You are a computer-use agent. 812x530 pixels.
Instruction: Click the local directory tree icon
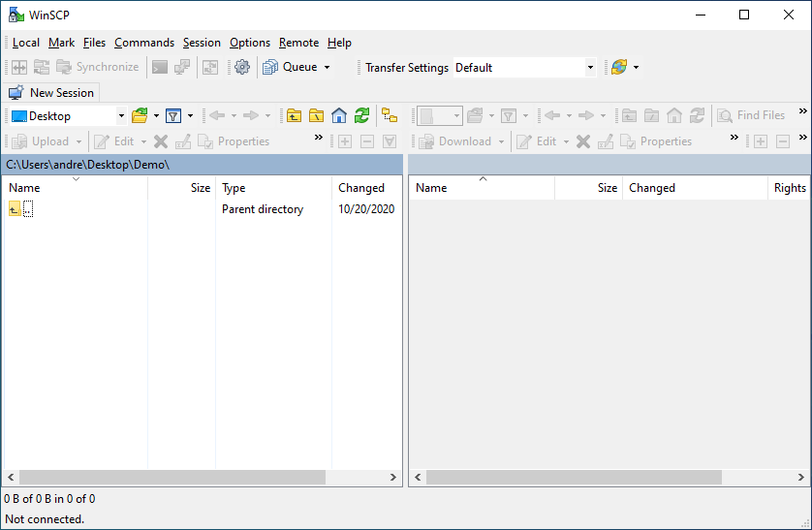coord(390,115)
